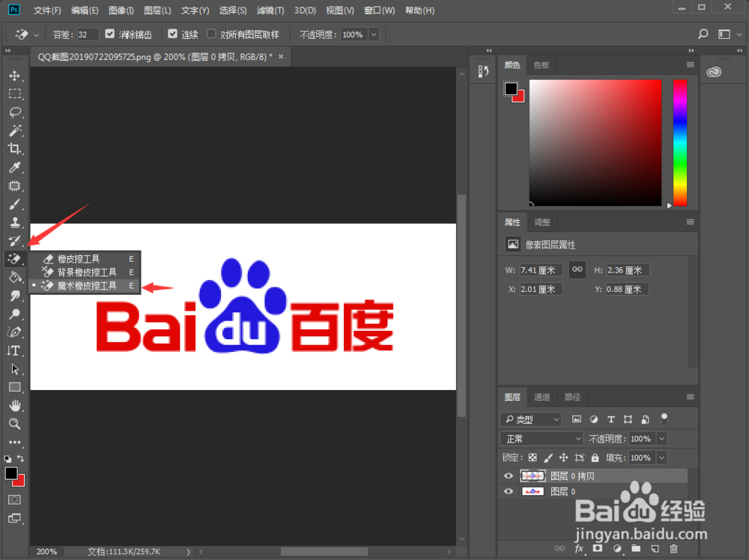Open the 文件(F) menu
Viewport: 749px width, 560px height.
pyautogui.click(x=46, y=10)
